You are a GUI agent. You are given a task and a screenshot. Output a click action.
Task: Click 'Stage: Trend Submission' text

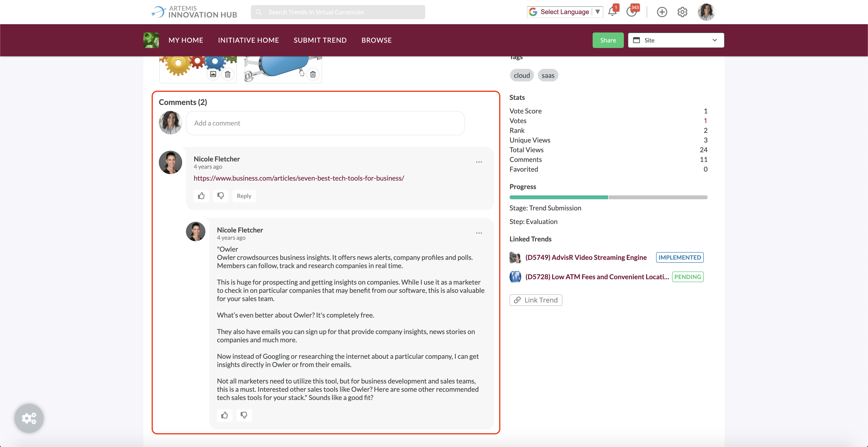(545, 208)
